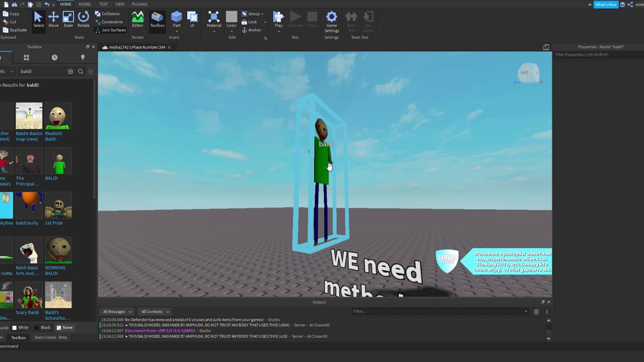Open Toolbox inventory grid tab
Image resolution: width=644 pixels, height=362 pixels.
coord(26,57)
